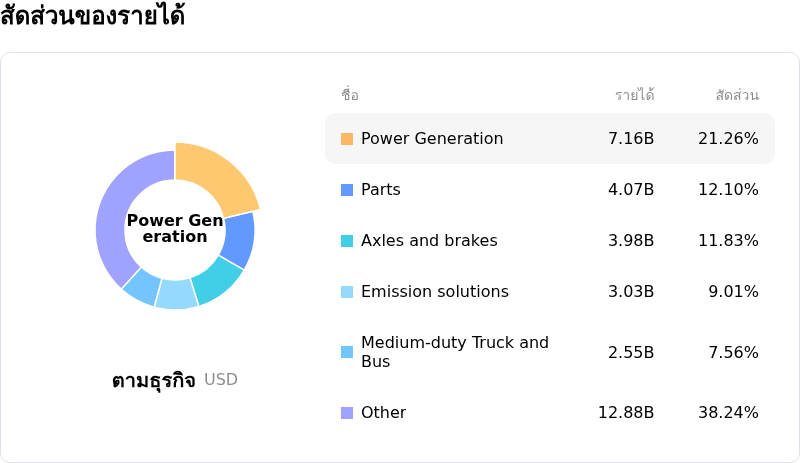Screen dimensions: 800x463
Task: Click the blue Parts legend swatch
Action: click(x=347, y=190)
